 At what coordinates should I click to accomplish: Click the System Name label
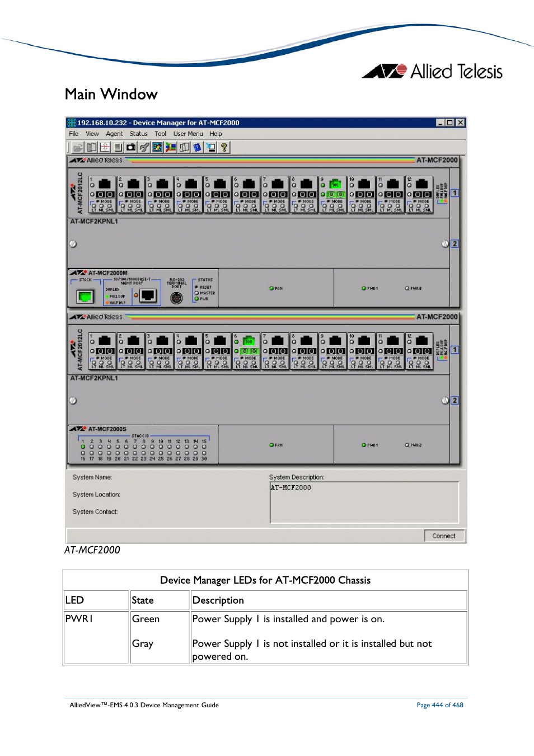point(92,477)
